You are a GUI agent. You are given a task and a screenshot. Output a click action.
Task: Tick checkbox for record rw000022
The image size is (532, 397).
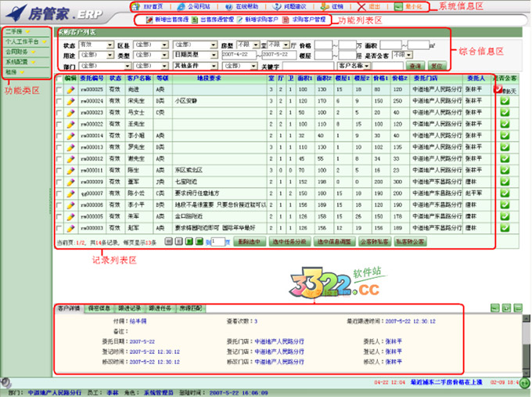click(59, 125)
